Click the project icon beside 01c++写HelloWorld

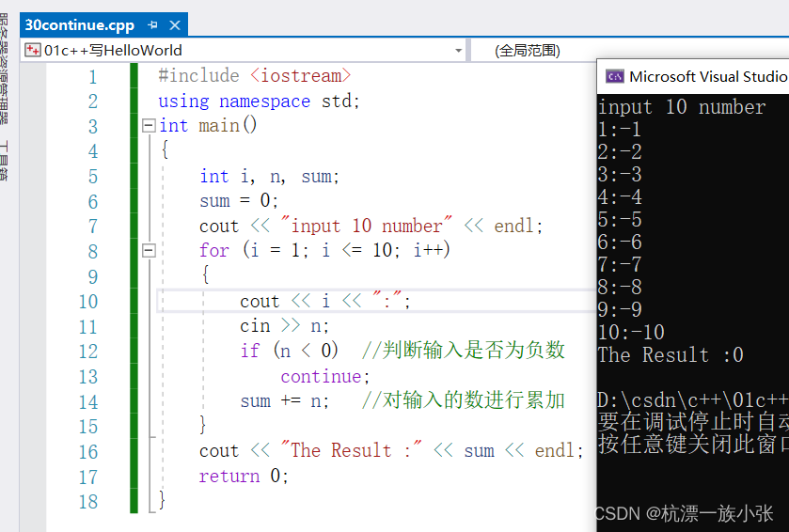tap(33, 50)
